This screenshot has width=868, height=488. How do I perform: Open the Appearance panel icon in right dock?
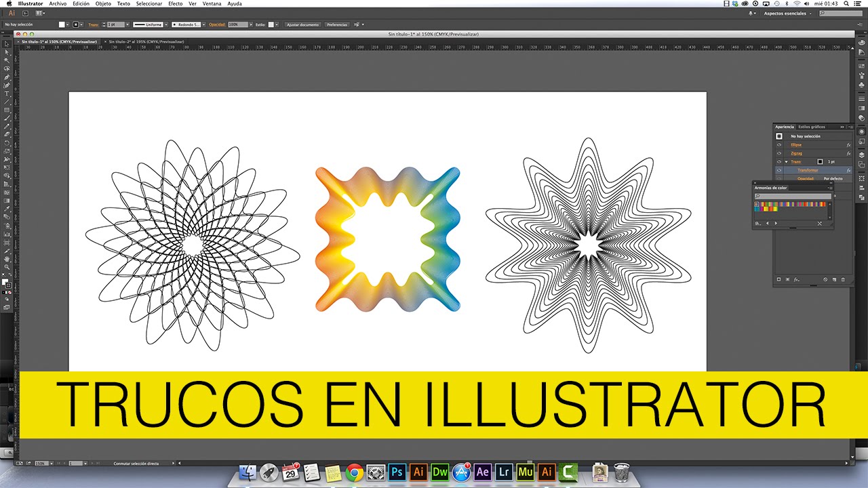(861, 131)
